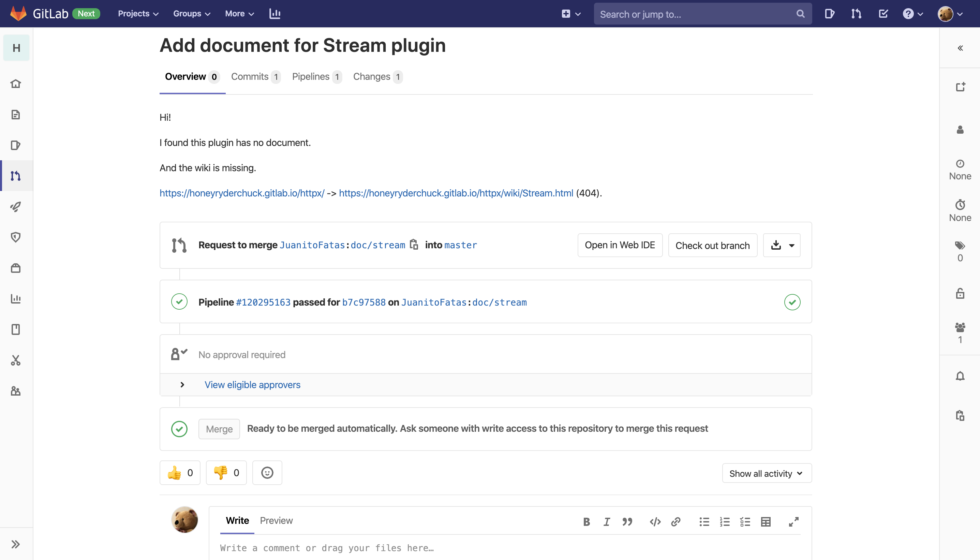Screen dimensions: 980x560
Task: Toggle thumbs down reaction
Action: [226, 473]
